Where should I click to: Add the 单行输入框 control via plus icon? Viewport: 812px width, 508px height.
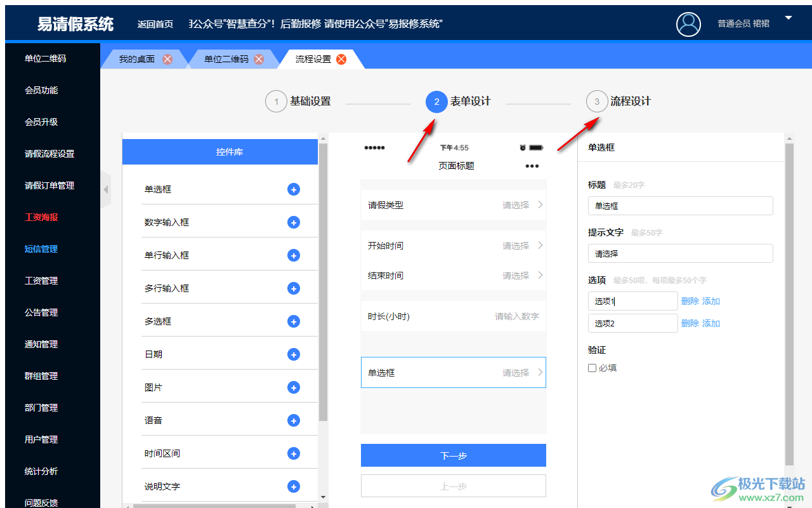click(294, 255)
